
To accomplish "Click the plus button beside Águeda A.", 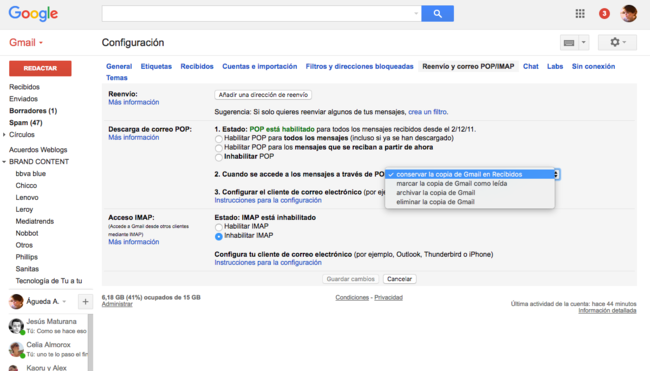I will point(85,302).
